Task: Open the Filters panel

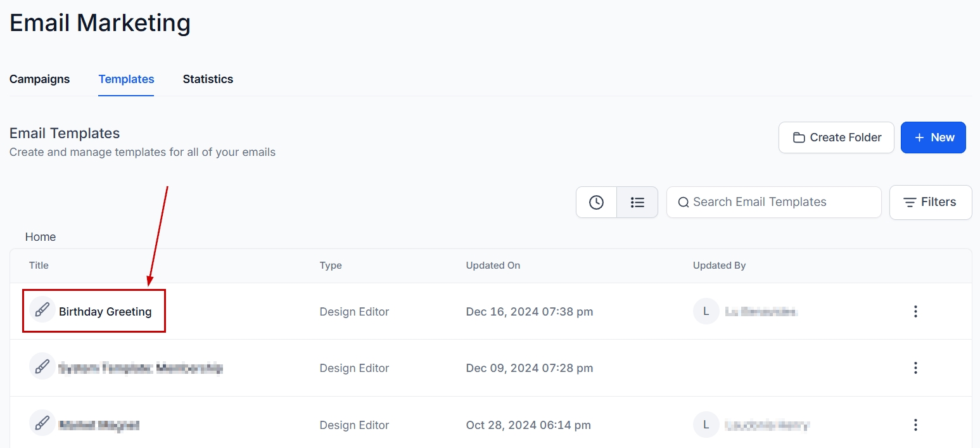Action: [x=930, y=202]
